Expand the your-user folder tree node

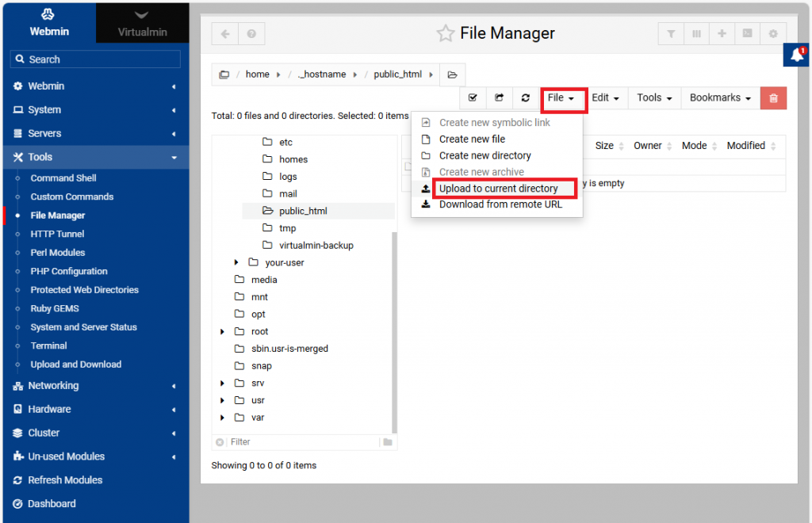click(236, 262)
